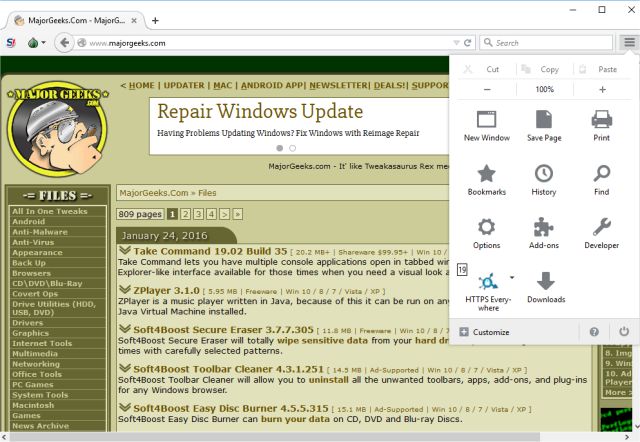640x442 pixels.
Task: Open a new tab with plus button
Action: 155,20
